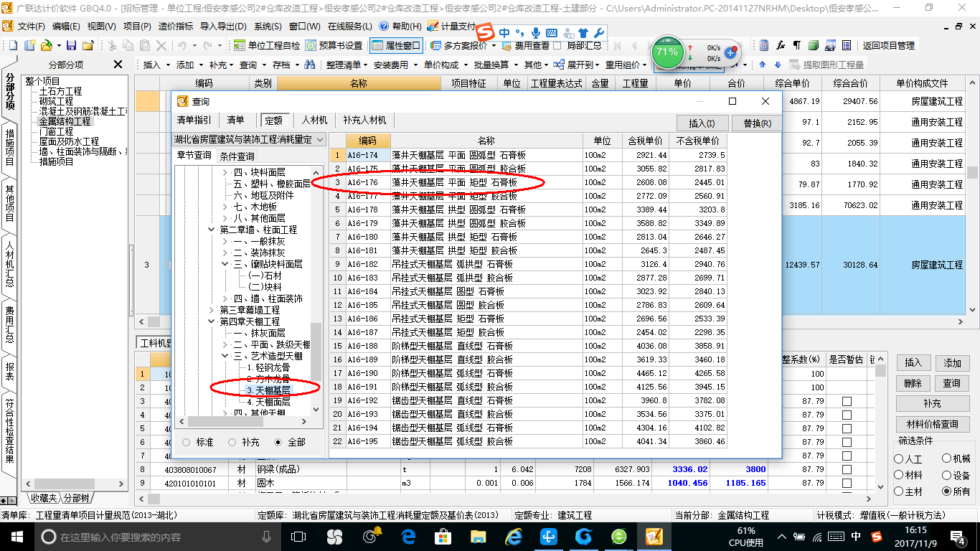Collapse the 三、艺术造型天棚 tree node
The height and width of the screenshot is (551, 980).
225,357
